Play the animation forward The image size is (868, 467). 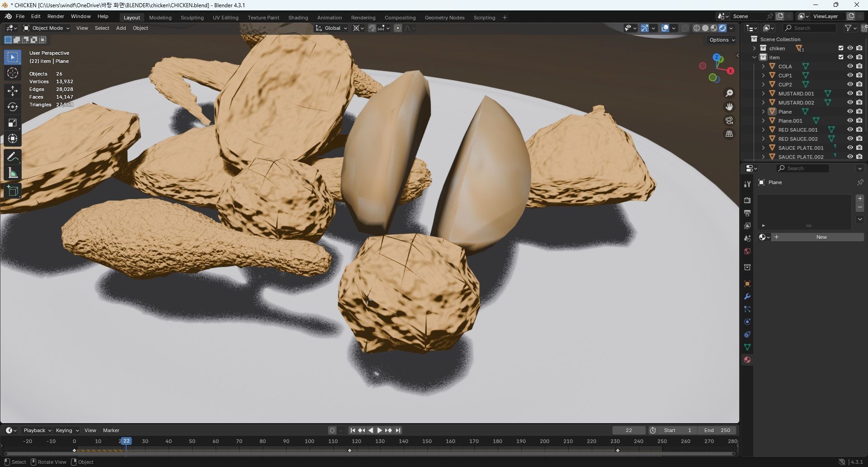380,430
